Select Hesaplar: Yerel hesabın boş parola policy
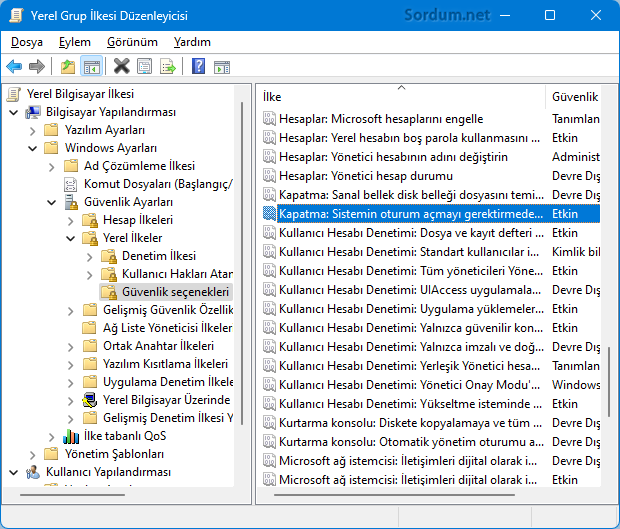The image size is (620, 529). (x=409, y=138)
